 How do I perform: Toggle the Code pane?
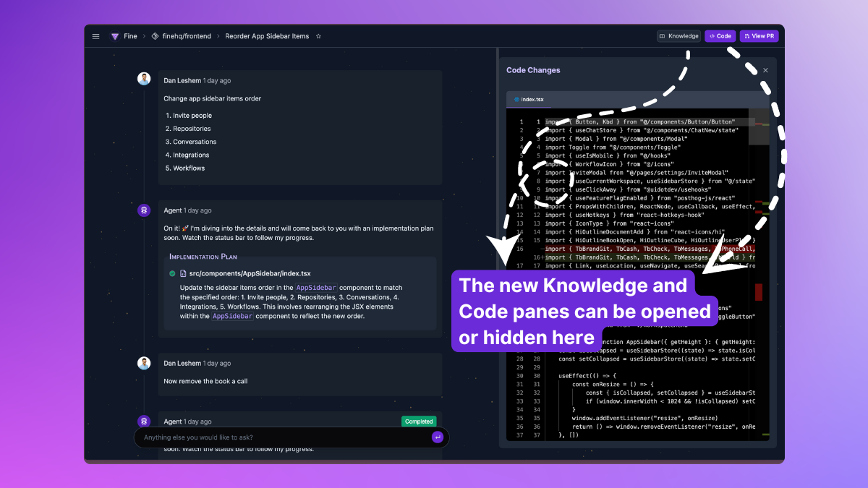(x=720, y=36)
